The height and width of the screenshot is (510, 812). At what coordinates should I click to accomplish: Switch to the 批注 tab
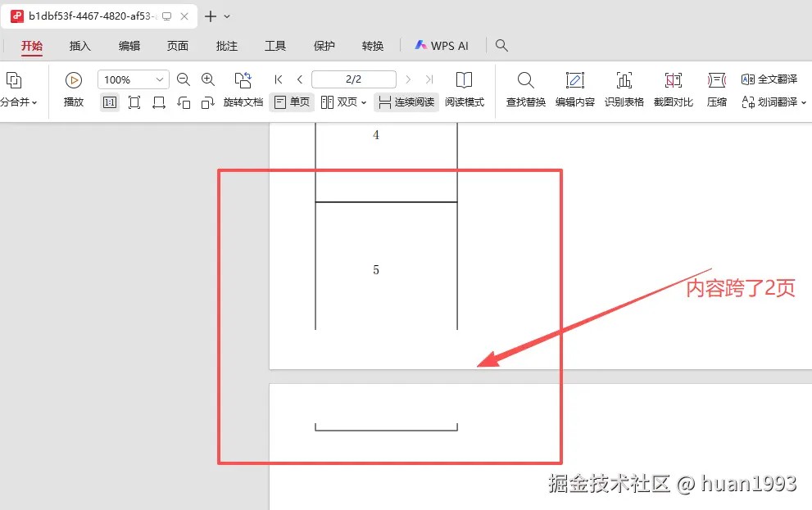[x=226, y=46]
